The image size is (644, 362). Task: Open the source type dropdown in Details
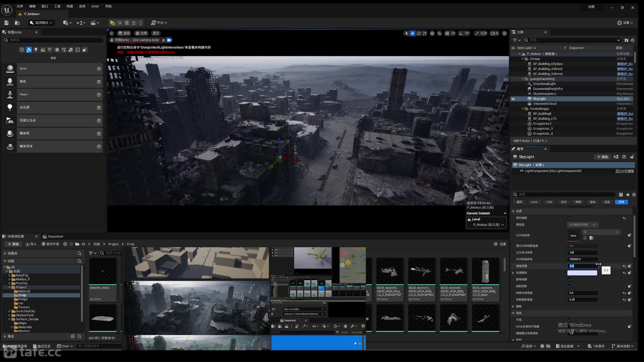click(582, 225)
